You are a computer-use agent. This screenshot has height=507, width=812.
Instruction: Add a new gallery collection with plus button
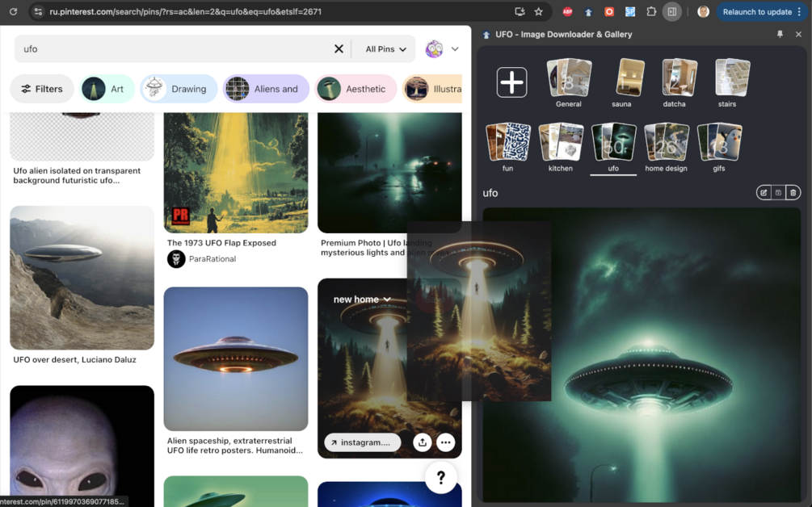click(511, 82)
